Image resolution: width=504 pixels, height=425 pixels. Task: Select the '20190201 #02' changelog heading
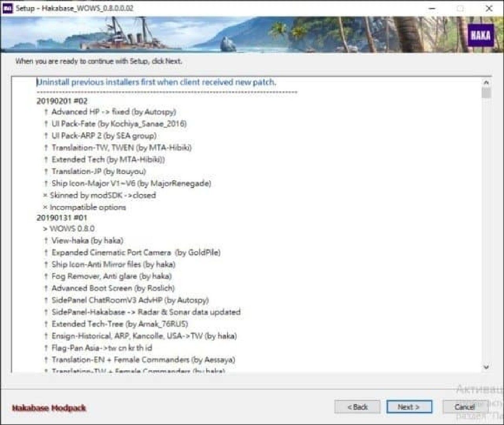[x=62, y=101]
